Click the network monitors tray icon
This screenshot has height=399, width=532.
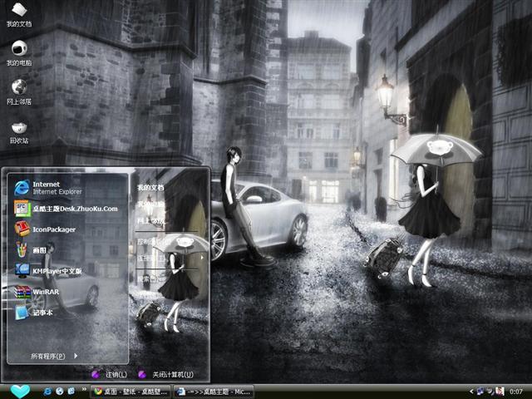[480, 392]
